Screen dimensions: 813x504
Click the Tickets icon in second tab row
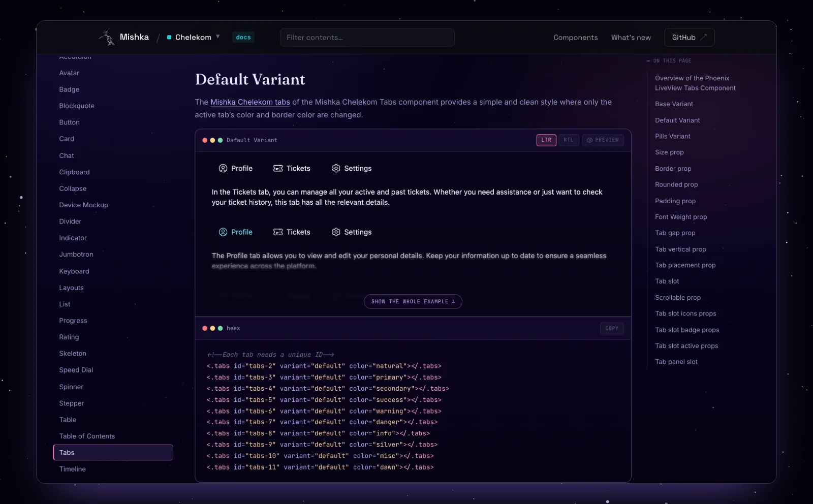coord(278,232)
